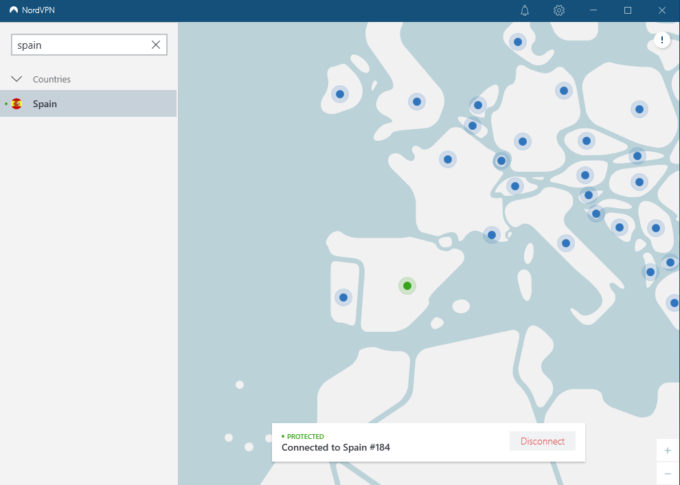Select the Ireland server marker on map

pos(340,94)
